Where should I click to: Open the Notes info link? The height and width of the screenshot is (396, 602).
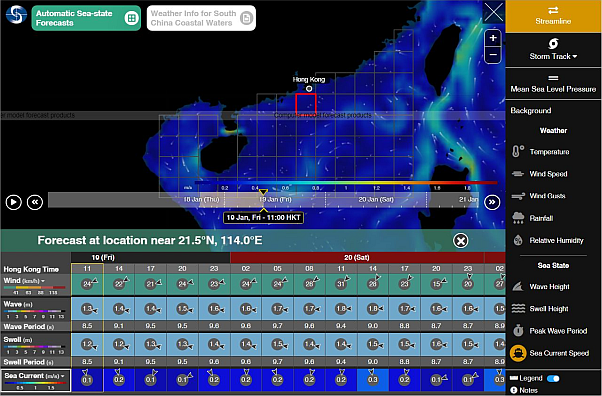pos(524,390)
